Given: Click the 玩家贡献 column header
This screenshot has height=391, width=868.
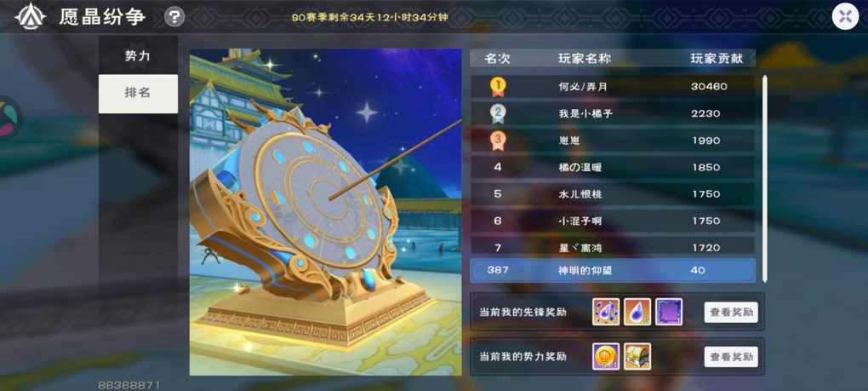Looking at the screenshot, I should (717, 58).
